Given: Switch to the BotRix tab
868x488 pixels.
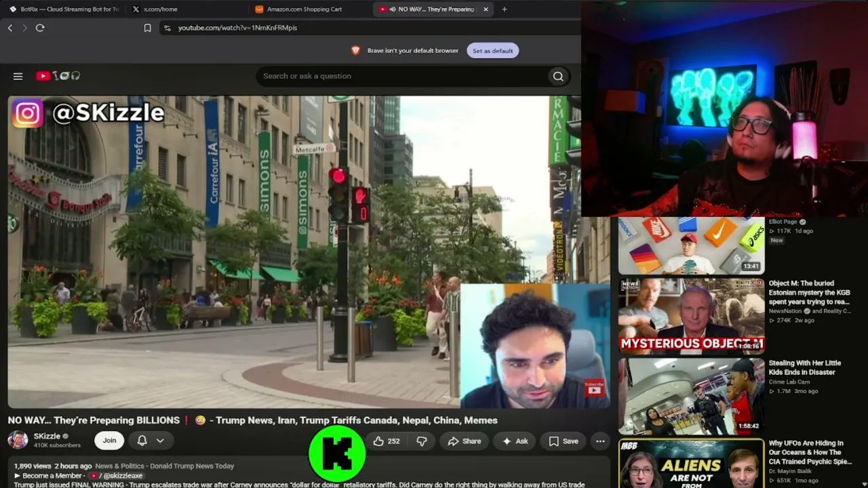Looking at the screenshot, I should 64,9.
